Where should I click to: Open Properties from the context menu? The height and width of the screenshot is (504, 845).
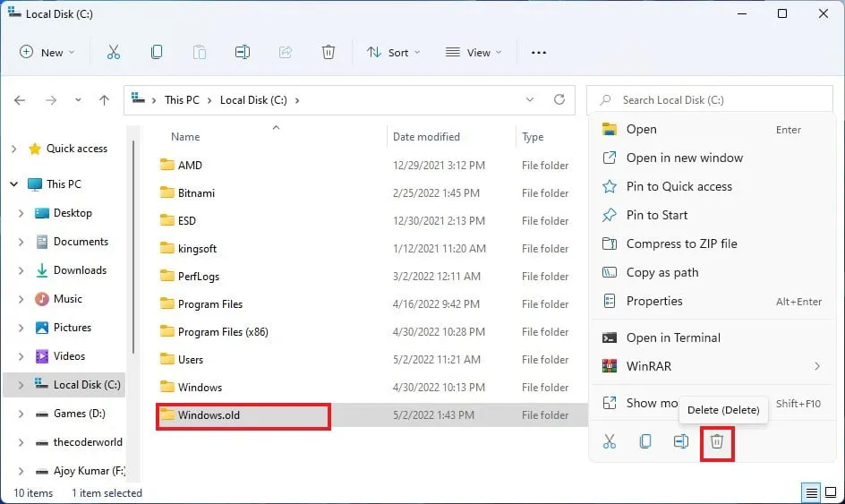pos(713,301)
